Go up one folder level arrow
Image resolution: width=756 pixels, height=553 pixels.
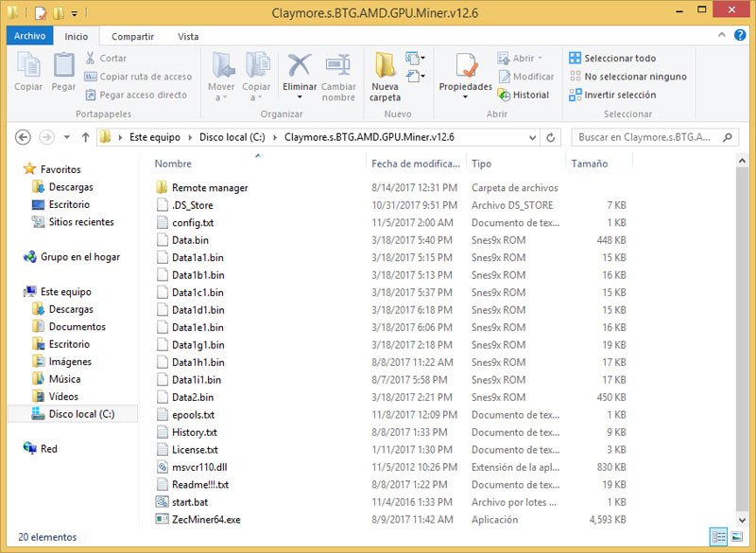pos(85,137)
